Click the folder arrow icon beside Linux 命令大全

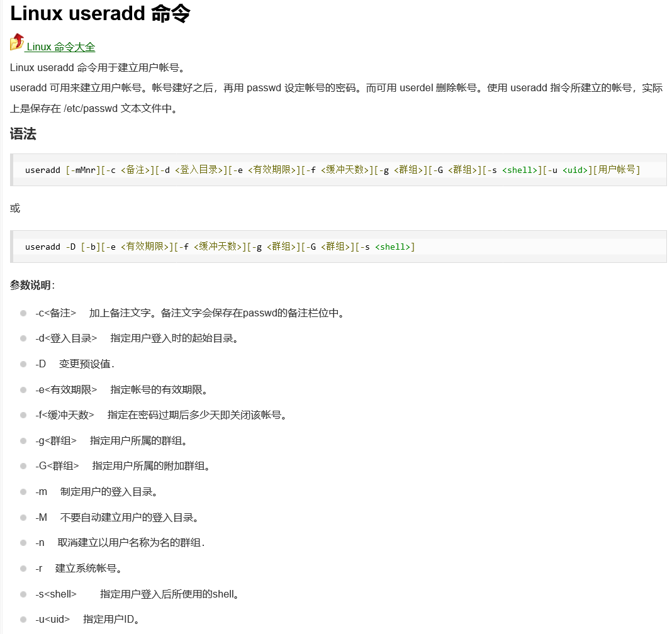(x=17, y=42)
